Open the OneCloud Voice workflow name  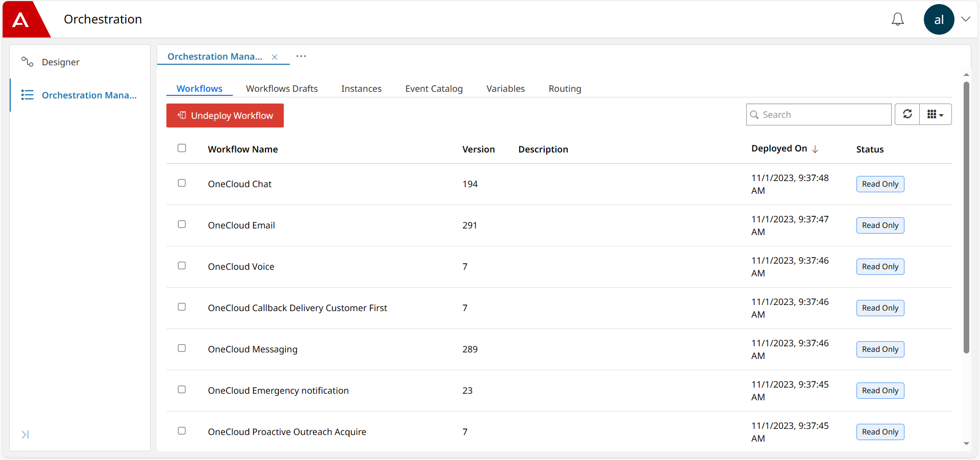click(241, 267)
